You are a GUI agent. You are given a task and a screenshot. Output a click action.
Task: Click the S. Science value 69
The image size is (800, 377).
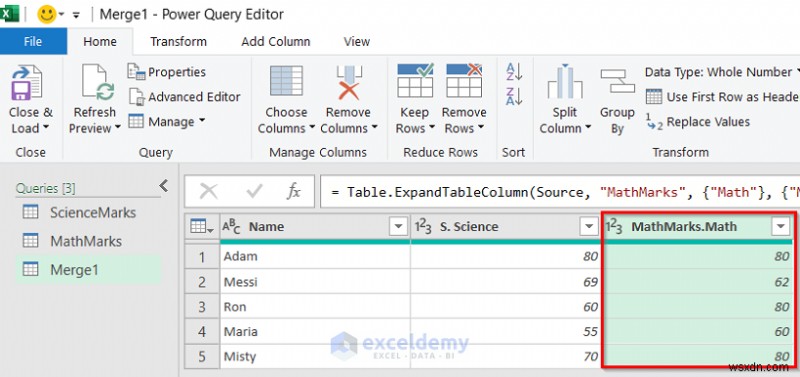coord(506,282)
